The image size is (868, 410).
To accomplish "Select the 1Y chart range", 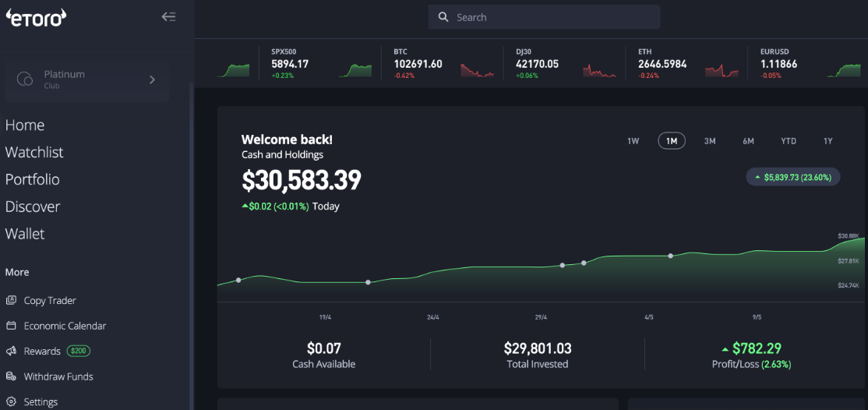I will [828, 141].
